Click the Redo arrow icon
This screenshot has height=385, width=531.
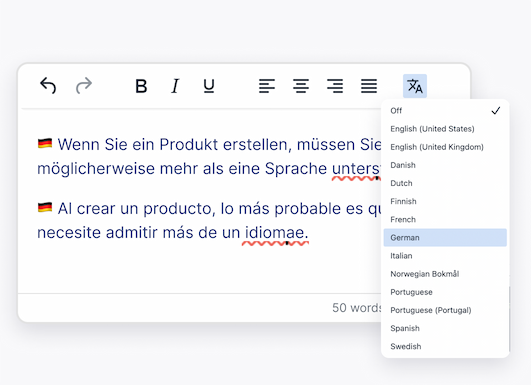coord(84,86)
